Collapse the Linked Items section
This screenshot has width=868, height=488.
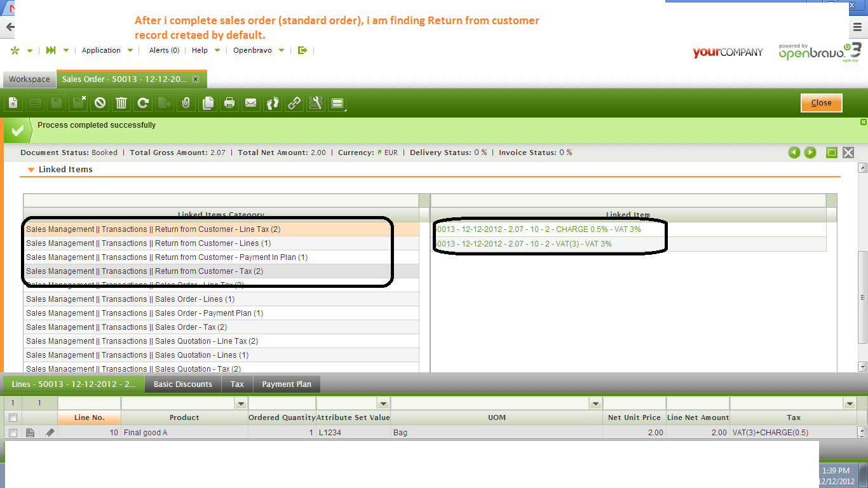coord(31,170)
